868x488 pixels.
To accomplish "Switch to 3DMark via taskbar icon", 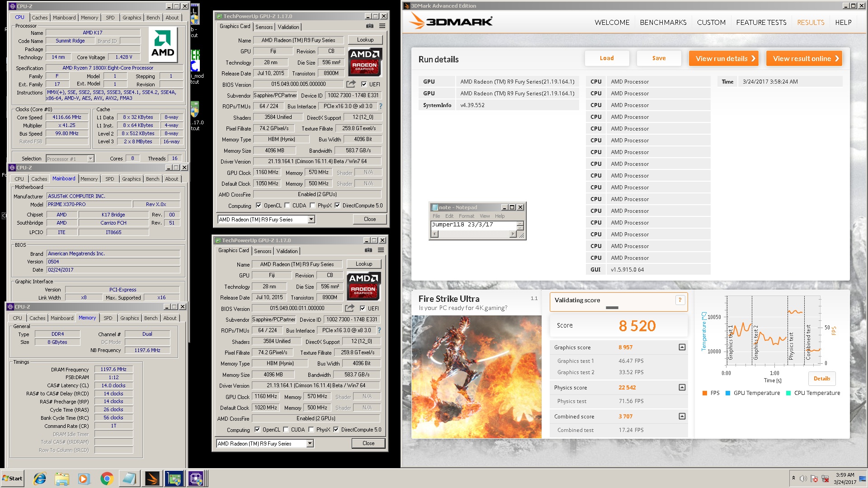I will coord(152,479).
